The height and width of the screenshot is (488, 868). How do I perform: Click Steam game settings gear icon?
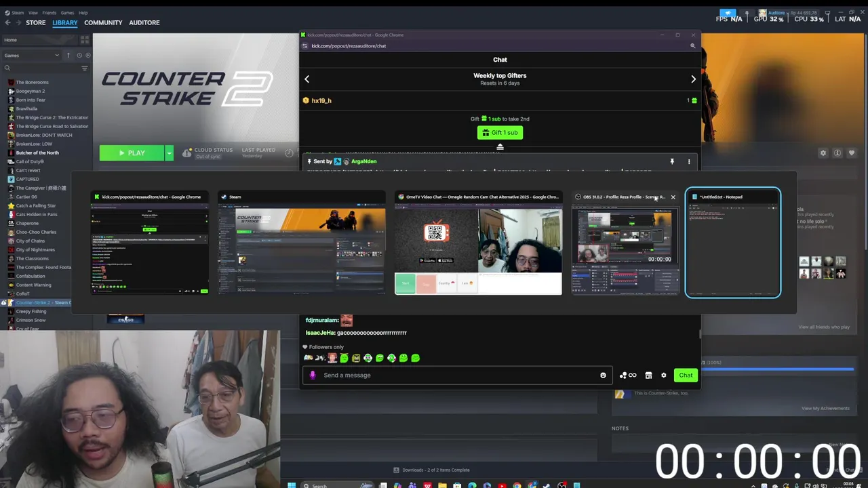(823, 153)
